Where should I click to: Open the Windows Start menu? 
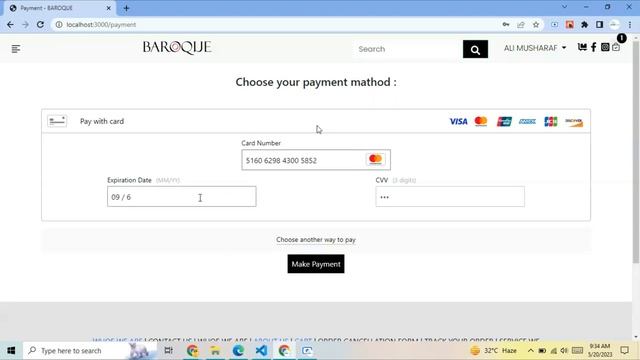point(11,350)
